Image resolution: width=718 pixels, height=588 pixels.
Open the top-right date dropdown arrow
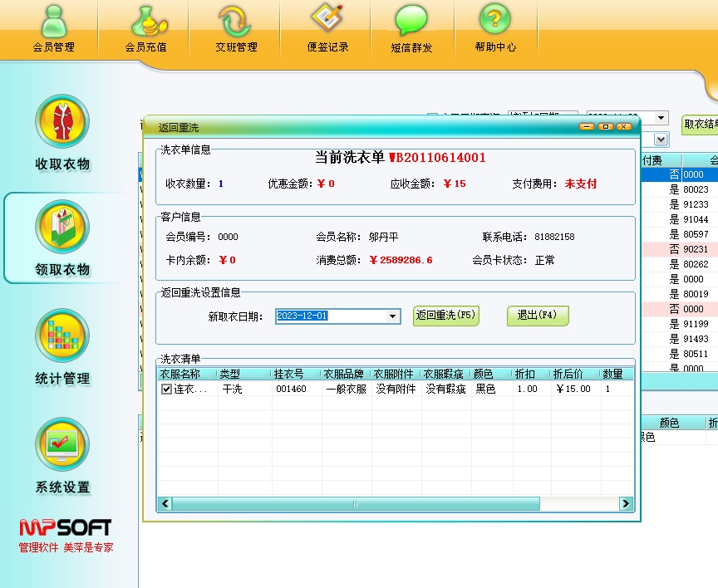point(661,118)
